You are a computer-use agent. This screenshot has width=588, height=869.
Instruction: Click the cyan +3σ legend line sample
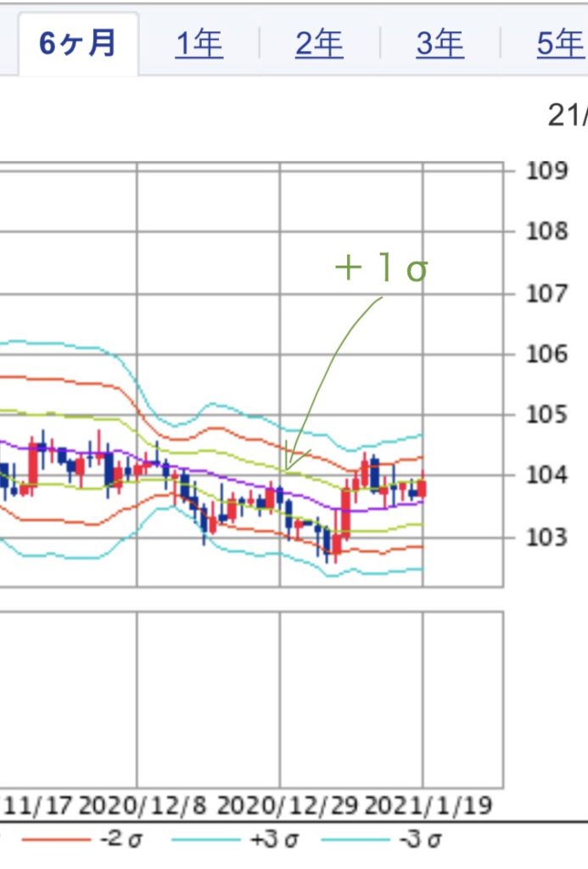[206, 840]
